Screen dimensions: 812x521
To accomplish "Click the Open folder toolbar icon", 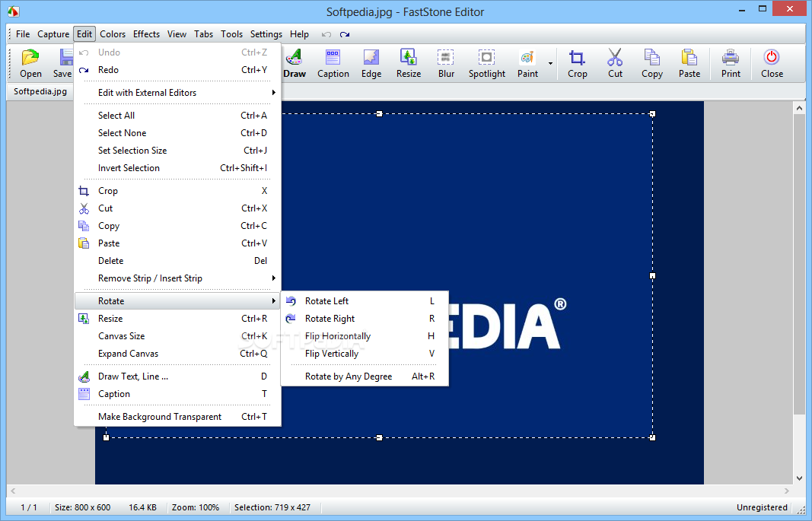I will pyautogui.click(x=30, y=57).
